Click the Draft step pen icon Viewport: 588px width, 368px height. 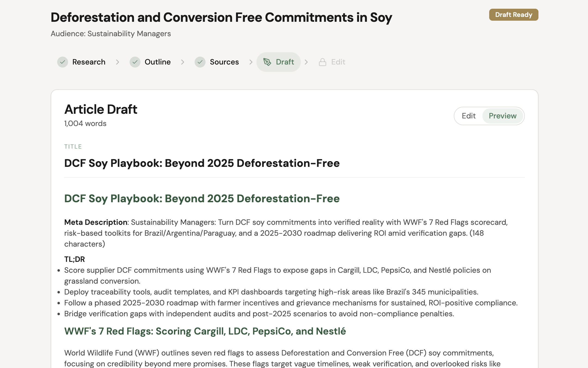pos(267,62)
